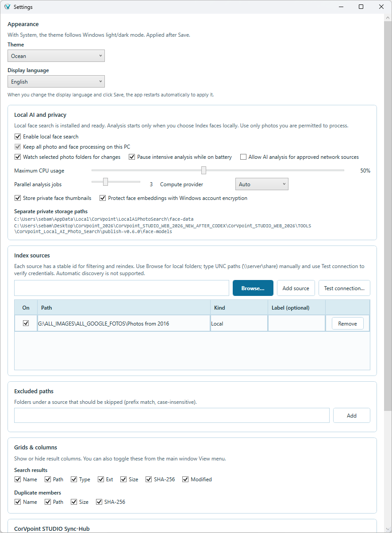Toggle SHA-256 column in Search results

click(149, 479)
